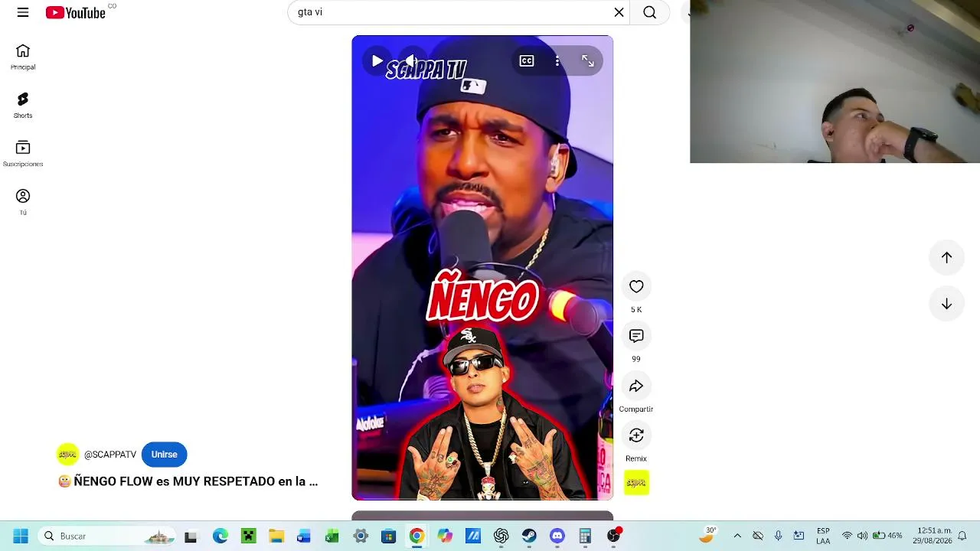
Task: Open the yellow sound thumbnail below Remix
Action: (x=636, y=482)
